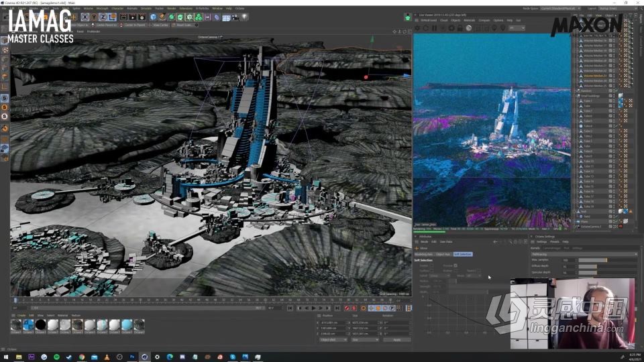Screen dimensions: 644x362
Task: Click Live Viewer settings gear icon
Action: pyautogui.click(x=451, y=28)
